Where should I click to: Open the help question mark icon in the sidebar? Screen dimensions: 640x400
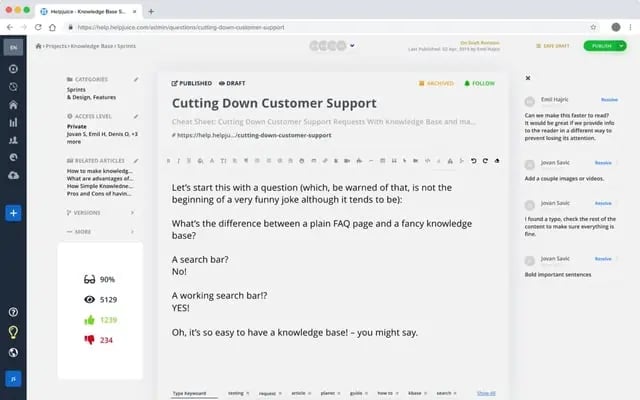click(x=13, y=313)
